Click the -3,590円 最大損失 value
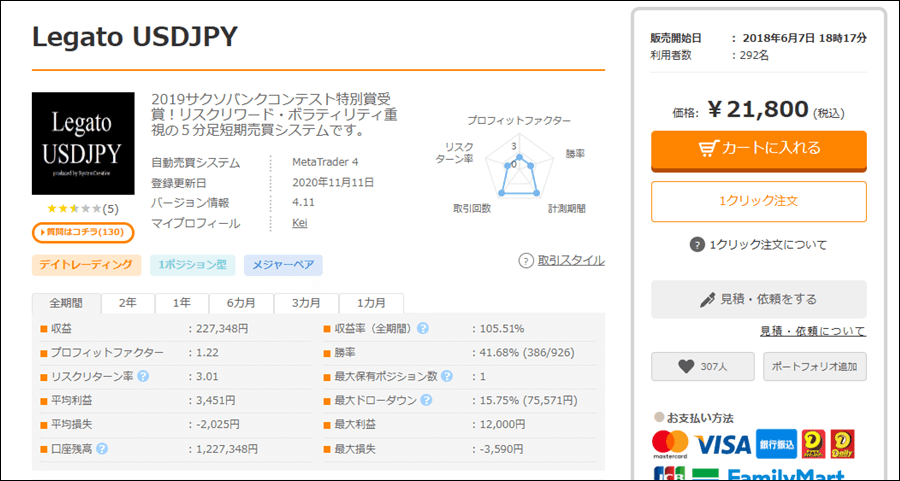This screenshot has height=481, width=900. click(501, 449)
